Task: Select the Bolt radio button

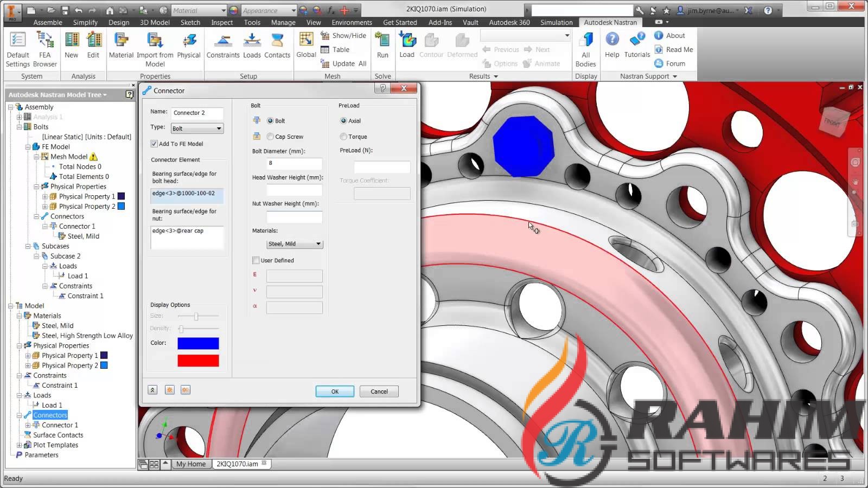Action: pyautogui.click(x=270, y=121)
